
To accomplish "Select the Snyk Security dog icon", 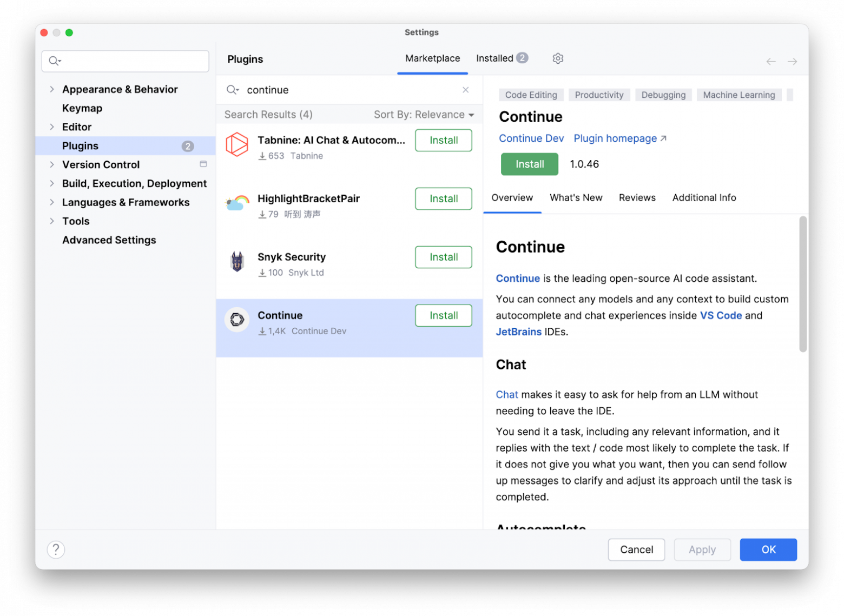I will click(x=237, y=261).
